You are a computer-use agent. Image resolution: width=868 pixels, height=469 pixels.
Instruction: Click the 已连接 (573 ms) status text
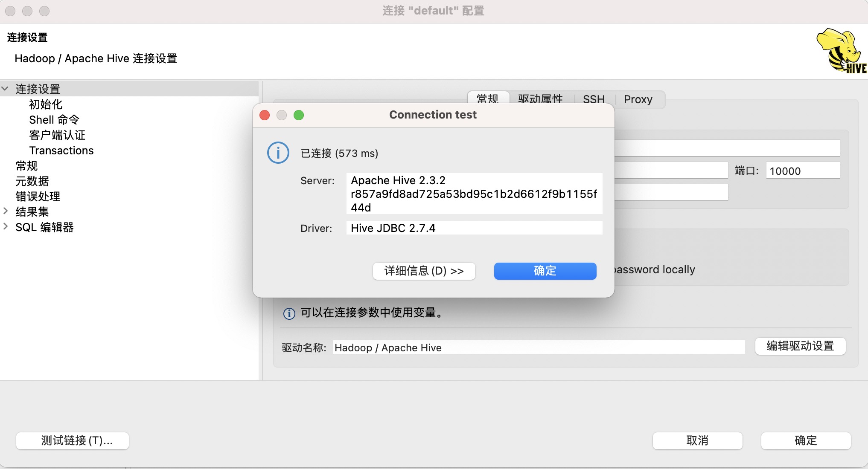click(339, 153)
